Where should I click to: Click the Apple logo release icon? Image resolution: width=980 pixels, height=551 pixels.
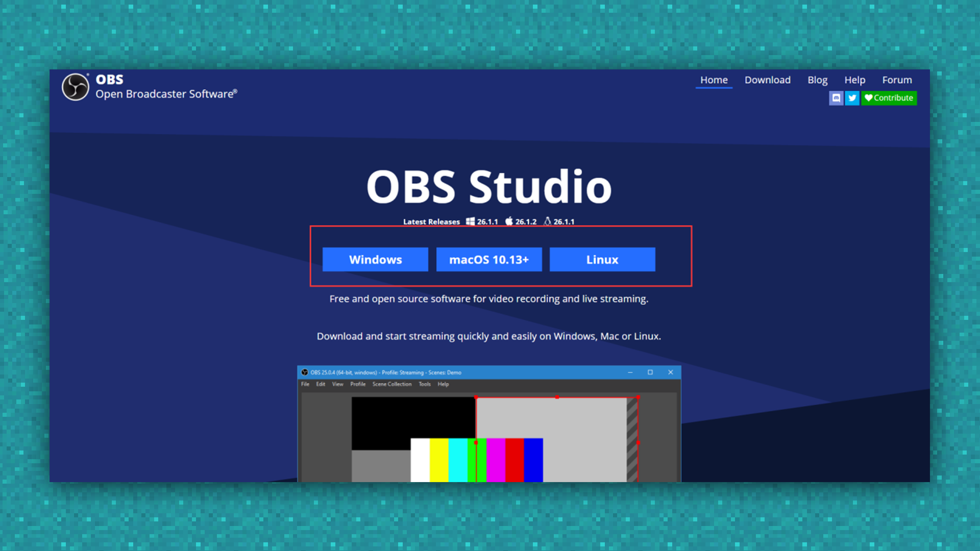509,221
